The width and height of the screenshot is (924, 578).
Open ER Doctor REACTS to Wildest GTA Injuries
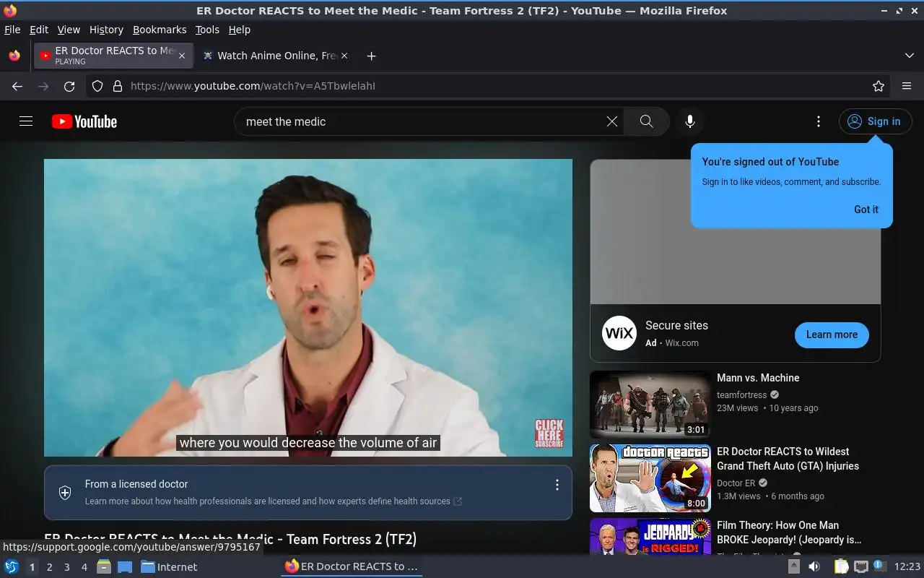point(788,459)
